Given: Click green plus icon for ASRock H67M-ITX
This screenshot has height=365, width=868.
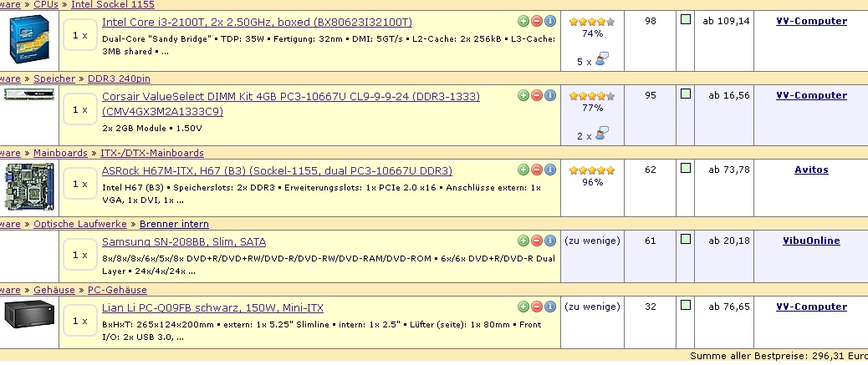Looking at the screenshot, I should point(523,170).
